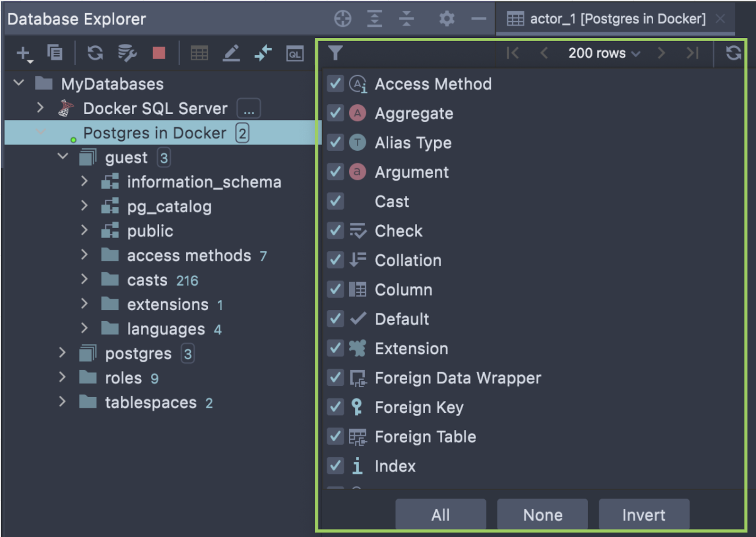This screenshot has width=756, height=537.
Task: Click the Invert button
Action: [644, 514]
